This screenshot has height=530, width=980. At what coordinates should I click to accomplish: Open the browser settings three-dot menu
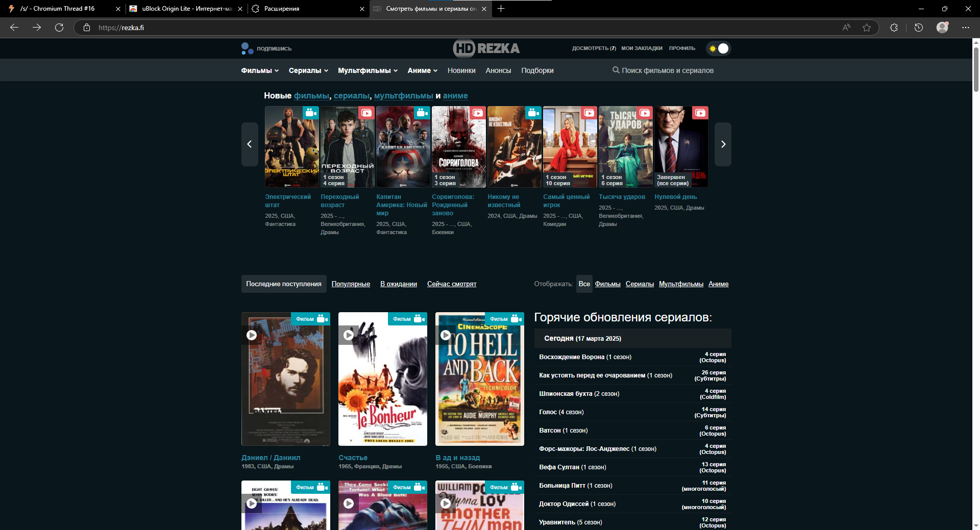tap(966, 28)
